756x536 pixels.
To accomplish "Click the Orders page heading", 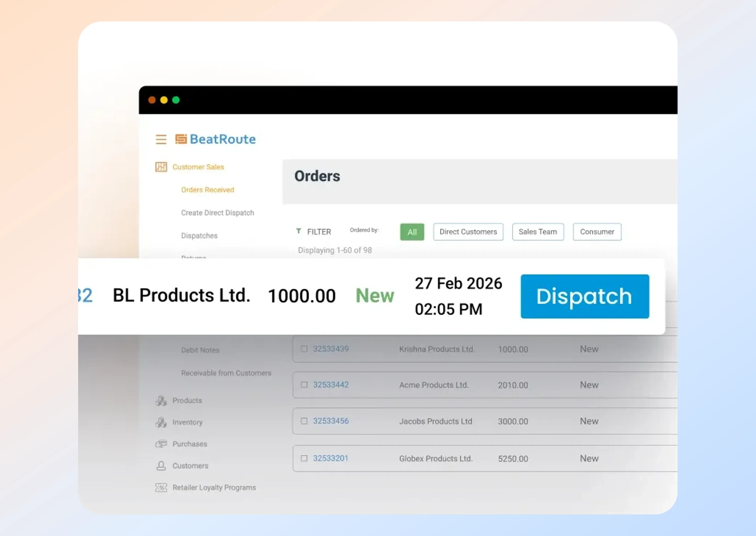I will 317,176.
